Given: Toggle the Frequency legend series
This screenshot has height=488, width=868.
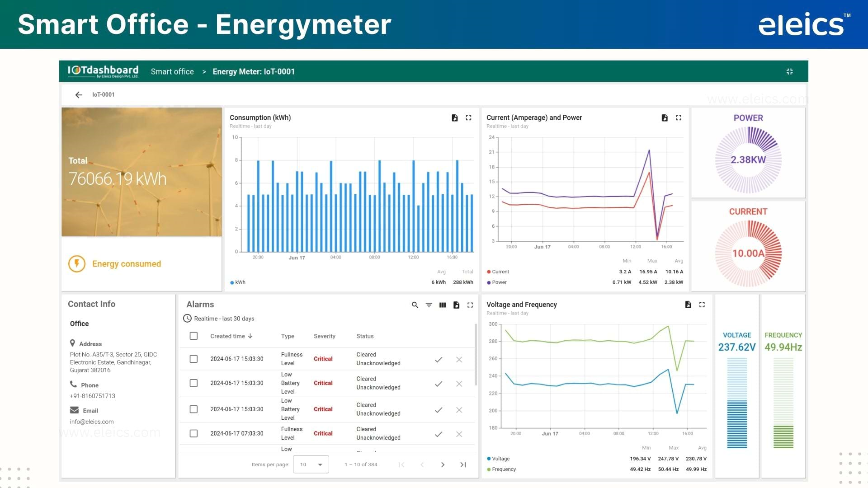Looking at the screenshot, I should pyautogui.click(x=501, y=469).
